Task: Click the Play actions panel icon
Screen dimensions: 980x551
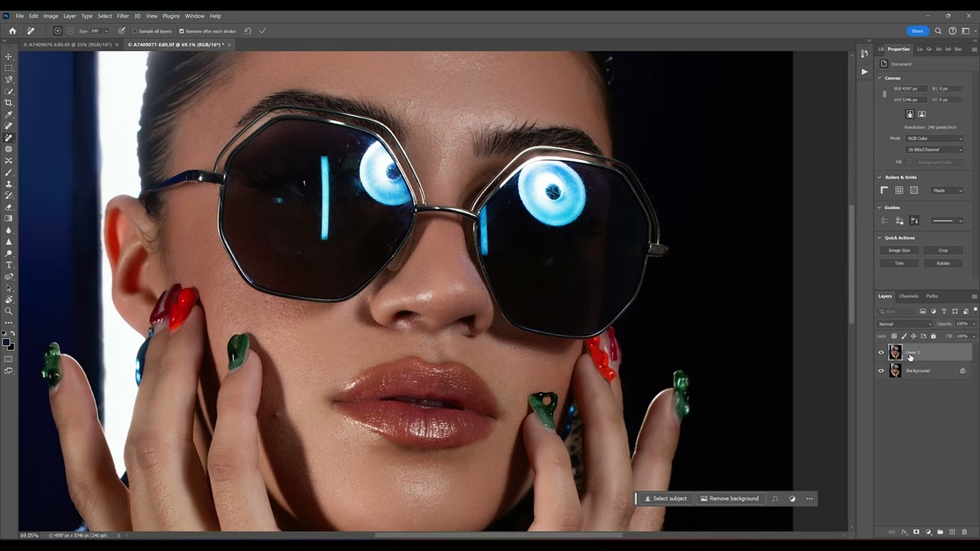Action: pyautogui.click(x=864, y=71)
